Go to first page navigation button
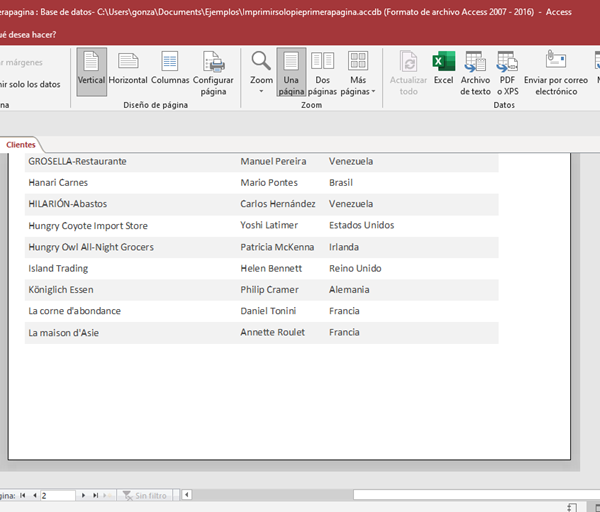 22,495
